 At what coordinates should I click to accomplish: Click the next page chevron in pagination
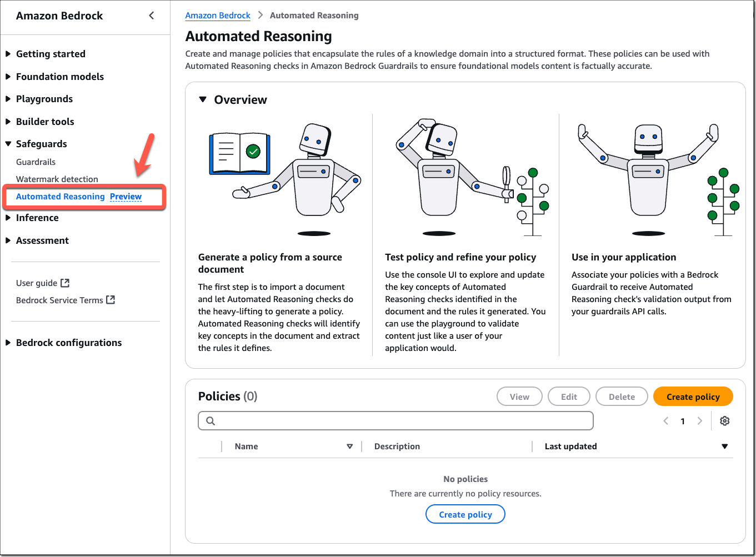coord(700,420)
